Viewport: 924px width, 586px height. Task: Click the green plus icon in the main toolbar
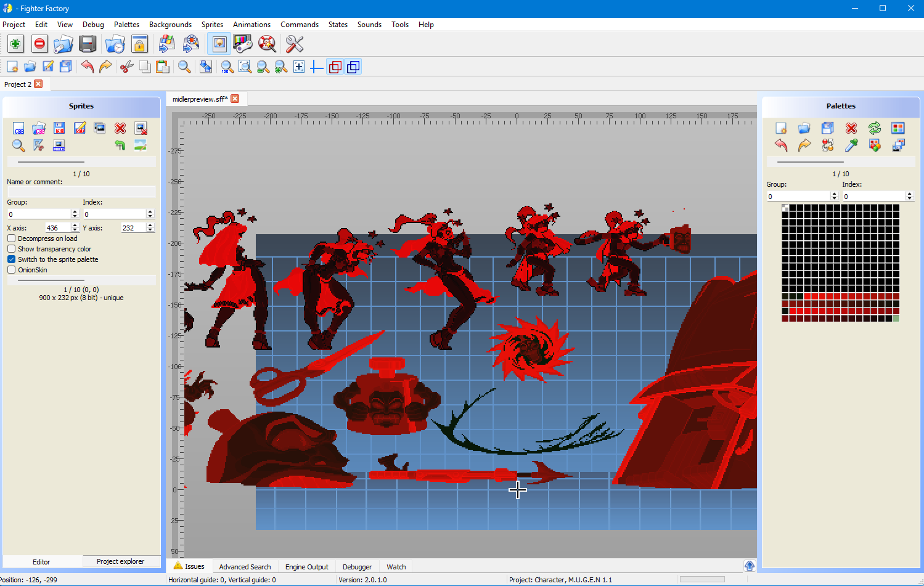coord(15,44)
